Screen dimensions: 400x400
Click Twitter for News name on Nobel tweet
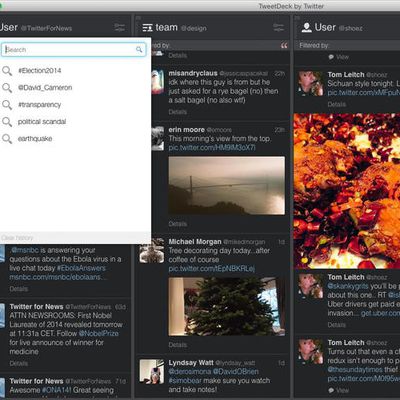36,307
